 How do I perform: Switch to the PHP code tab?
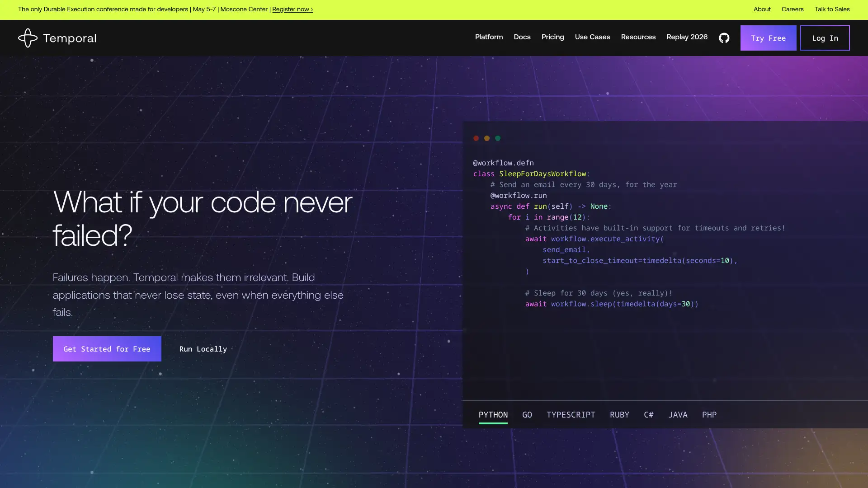(x=709, y=415)
